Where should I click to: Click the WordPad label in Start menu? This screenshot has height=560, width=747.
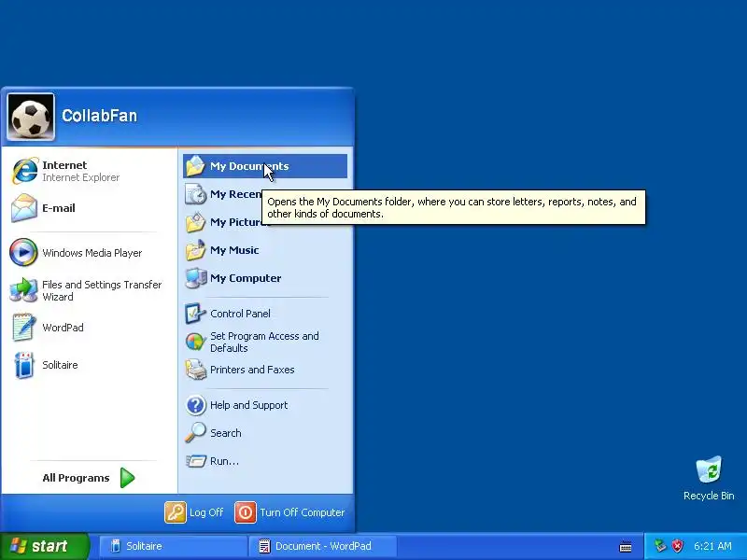point(63,328)
